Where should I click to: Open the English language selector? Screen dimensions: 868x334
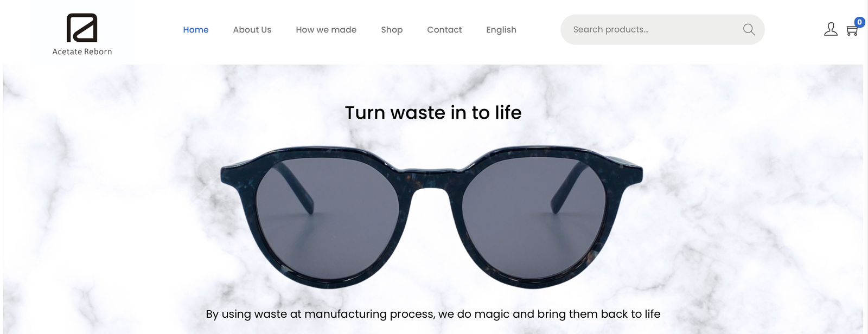coord(501,30)
